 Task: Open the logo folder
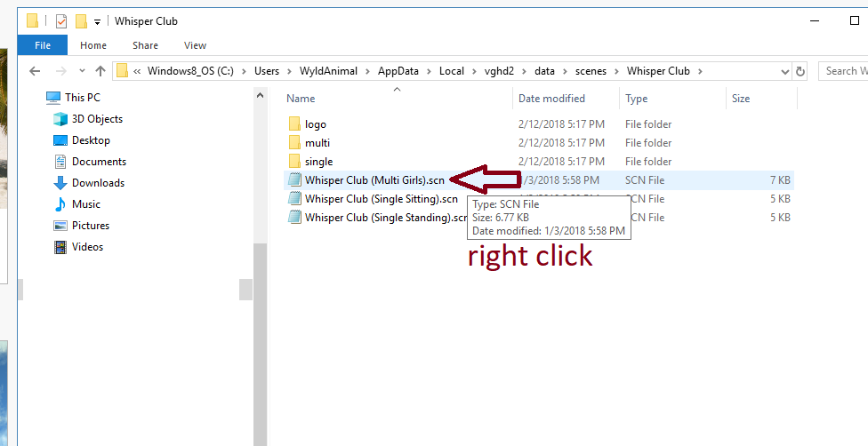(x=315, y=124)
